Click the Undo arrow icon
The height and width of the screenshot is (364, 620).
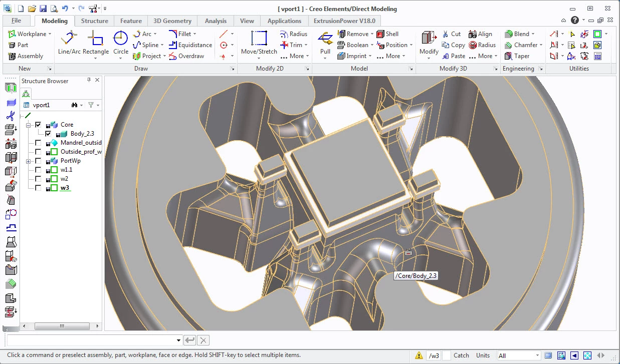[65, 9]
